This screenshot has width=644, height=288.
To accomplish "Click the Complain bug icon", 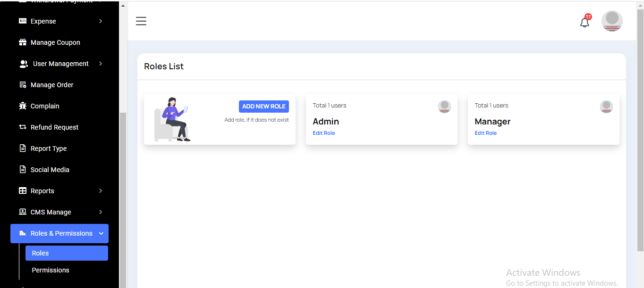I will pos(23,106).
